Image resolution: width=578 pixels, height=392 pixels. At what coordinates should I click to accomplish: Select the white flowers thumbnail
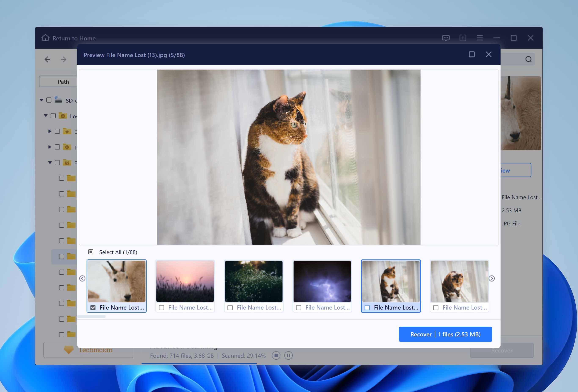(254, 281)
